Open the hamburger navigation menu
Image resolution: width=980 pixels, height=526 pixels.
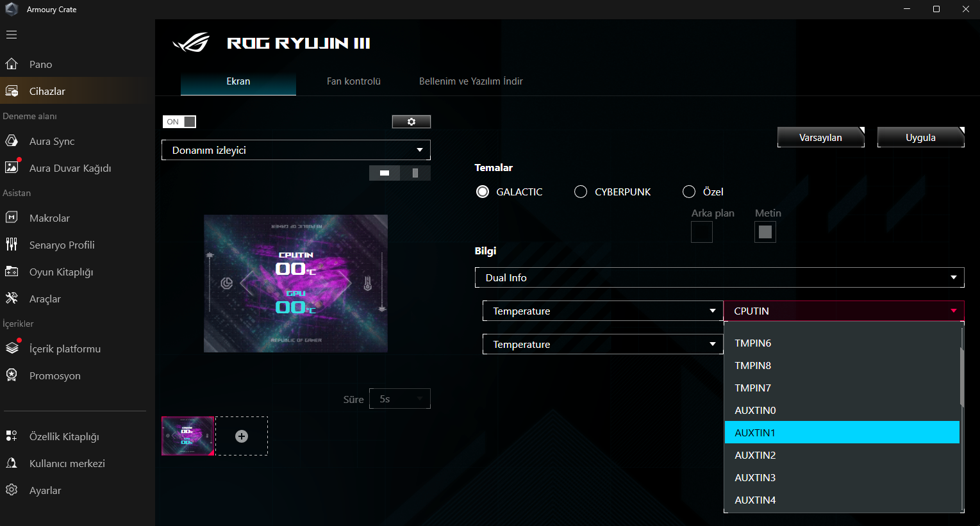12,35
